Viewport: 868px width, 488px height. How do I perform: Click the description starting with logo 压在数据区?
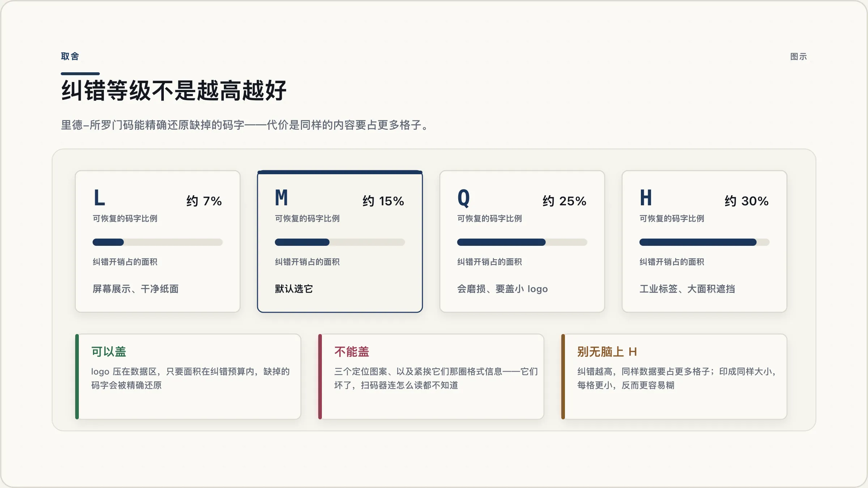click(190, 378)
